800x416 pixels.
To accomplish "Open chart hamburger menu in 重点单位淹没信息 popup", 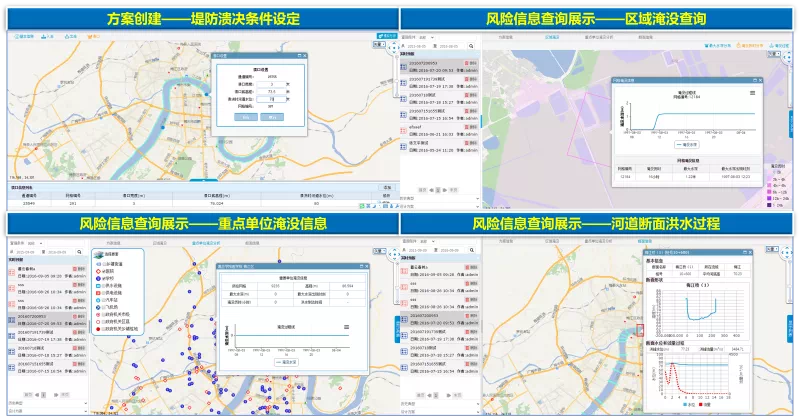I will [346, 327].
